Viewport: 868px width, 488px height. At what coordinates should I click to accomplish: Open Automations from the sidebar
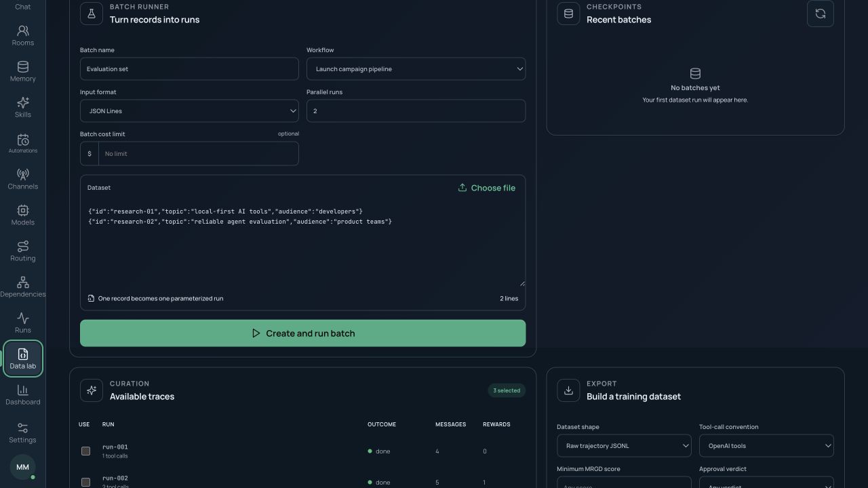[22, 143]
